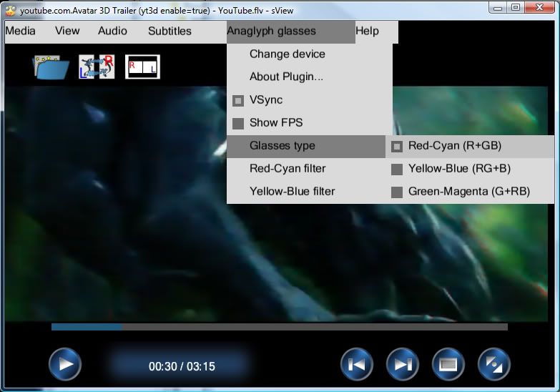Click the sView application icon in the title bar
Image resolution: width=560 pixels, height=392 pixels.
pos(11,11)
